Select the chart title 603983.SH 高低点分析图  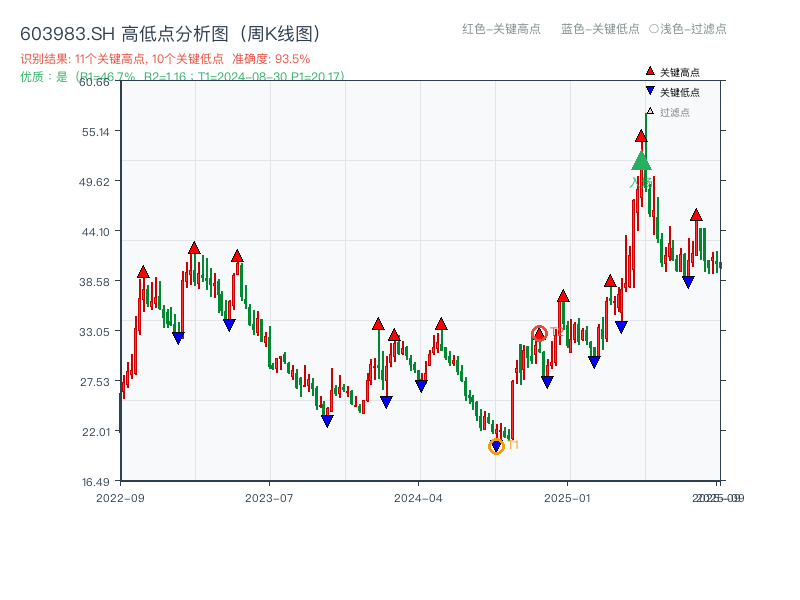(120, 32)
